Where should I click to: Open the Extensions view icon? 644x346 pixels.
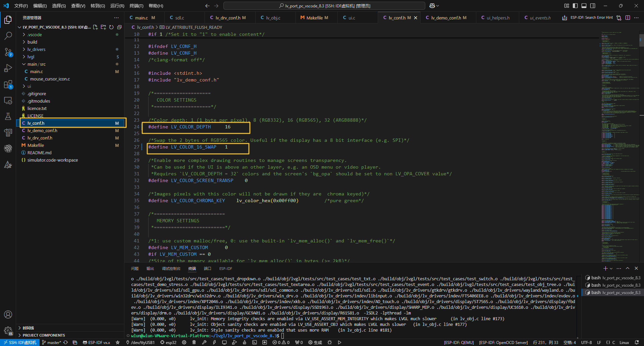pyautogui.click(x=8, y=84)
